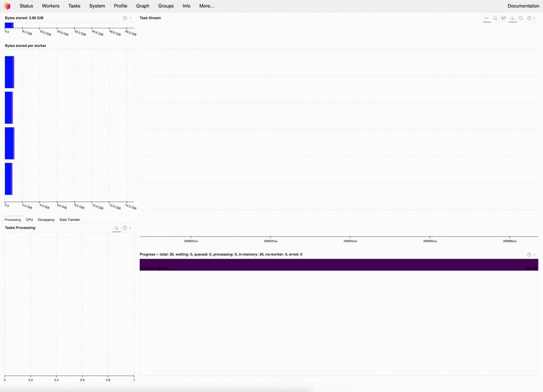
Task: Open the Groups page
Action: [x=166, y=6]
